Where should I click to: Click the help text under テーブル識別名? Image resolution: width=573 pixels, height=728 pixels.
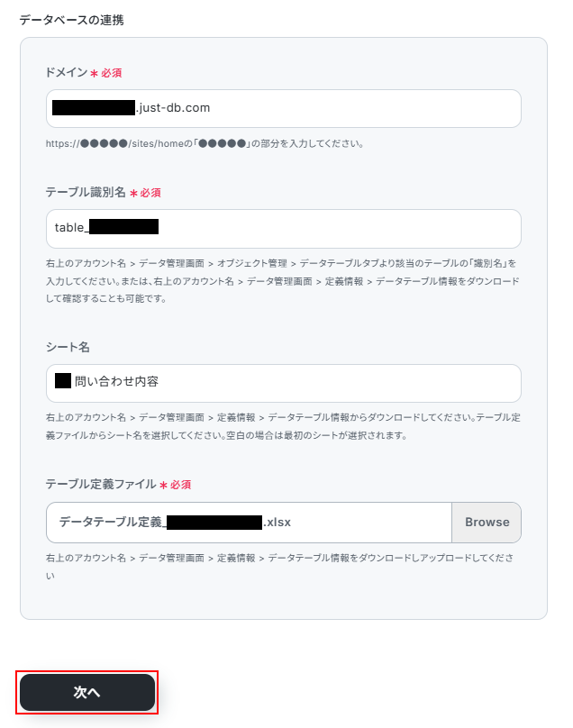pyautogui.click(x=283, y=280)
